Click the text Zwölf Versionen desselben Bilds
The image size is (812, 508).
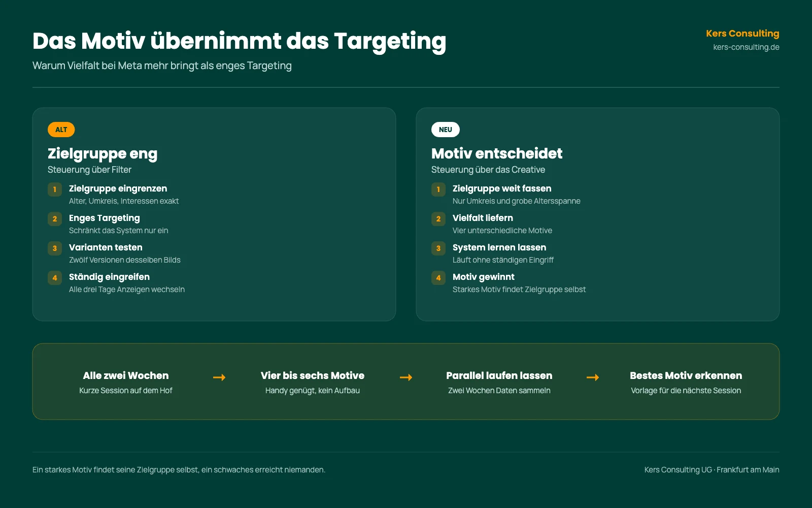click(125, 260)
